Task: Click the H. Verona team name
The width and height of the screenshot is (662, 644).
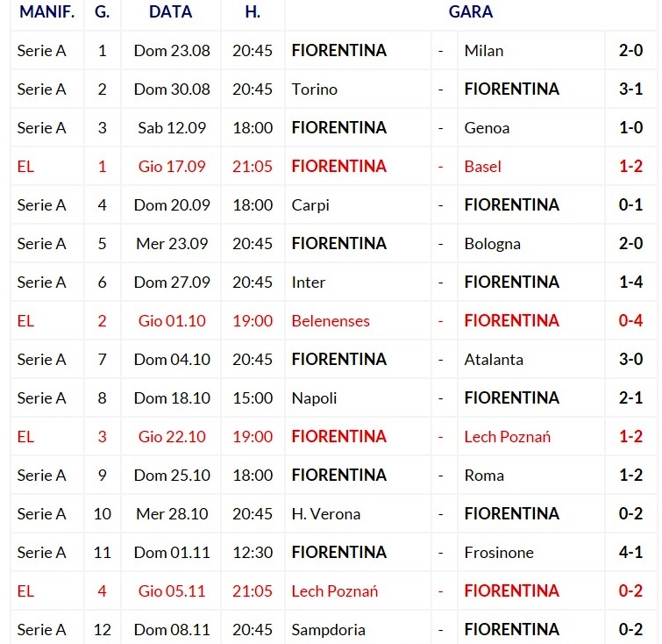Action: tap(326, 514)
